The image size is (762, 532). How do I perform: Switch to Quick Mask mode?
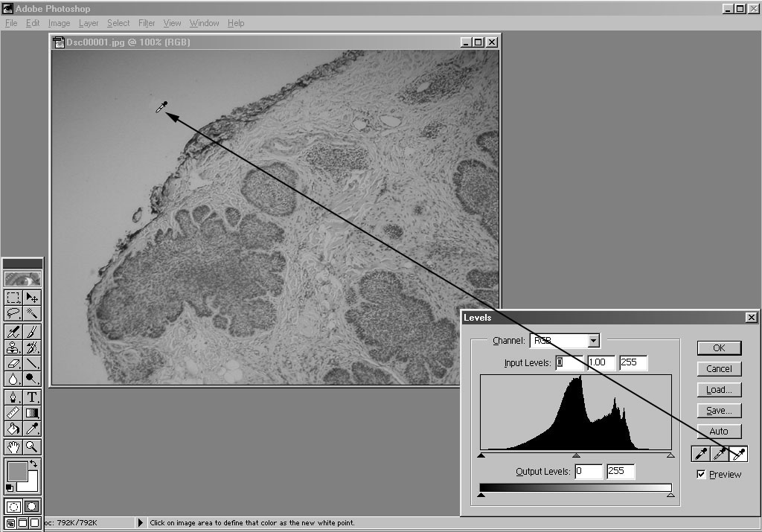tap(32, 507)
